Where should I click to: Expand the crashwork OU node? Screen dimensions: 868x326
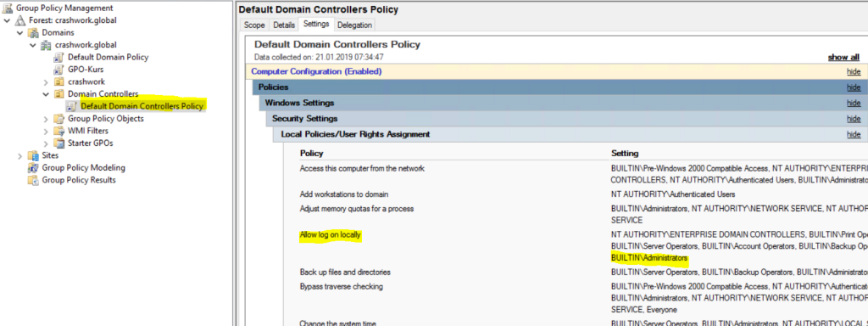point(46,81)
